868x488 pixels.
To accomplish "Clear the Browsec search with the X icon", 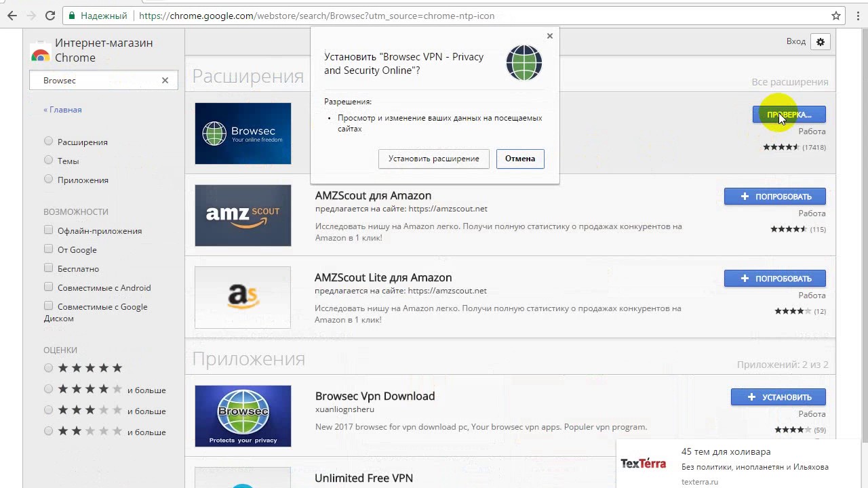I will pos(165,80).
